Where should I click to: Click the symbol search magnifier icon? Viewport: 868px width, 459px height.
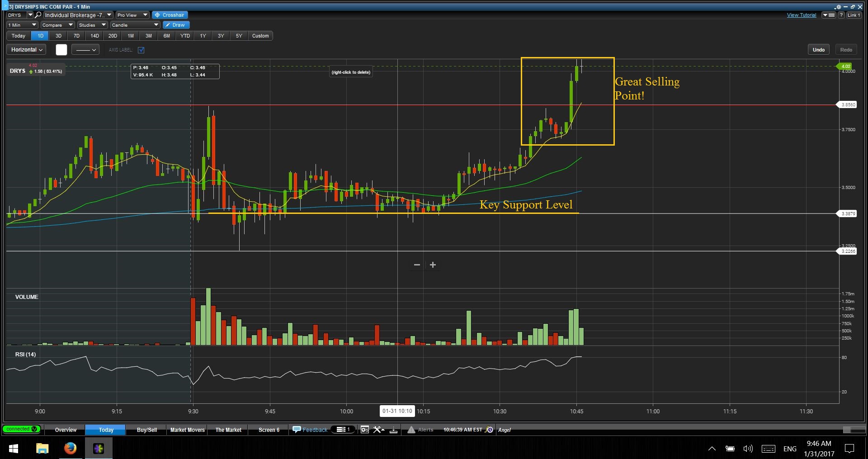pos(38,15)
